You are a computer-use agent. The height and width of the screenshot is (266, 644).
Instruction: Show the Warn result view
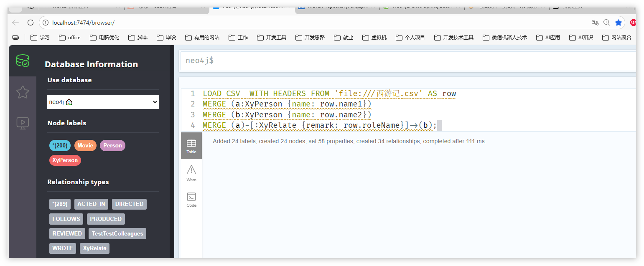(x=191, y=173)
